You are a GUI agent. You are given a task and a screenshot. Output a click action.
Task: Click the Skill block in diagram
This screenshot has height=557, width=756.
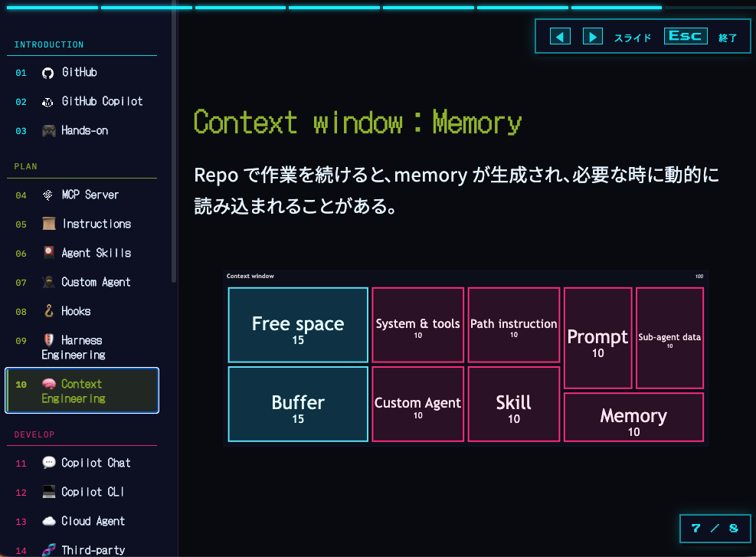(x=514, y=404)
